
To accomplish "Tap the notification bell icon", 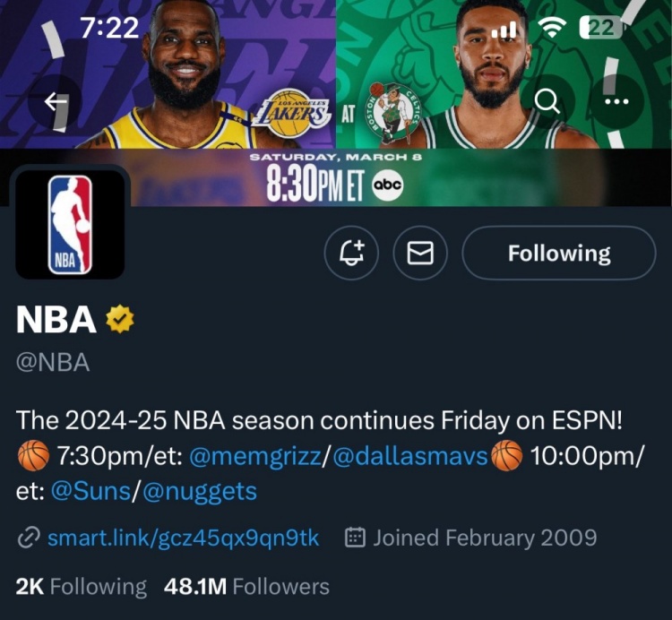I will pos(351,254).
